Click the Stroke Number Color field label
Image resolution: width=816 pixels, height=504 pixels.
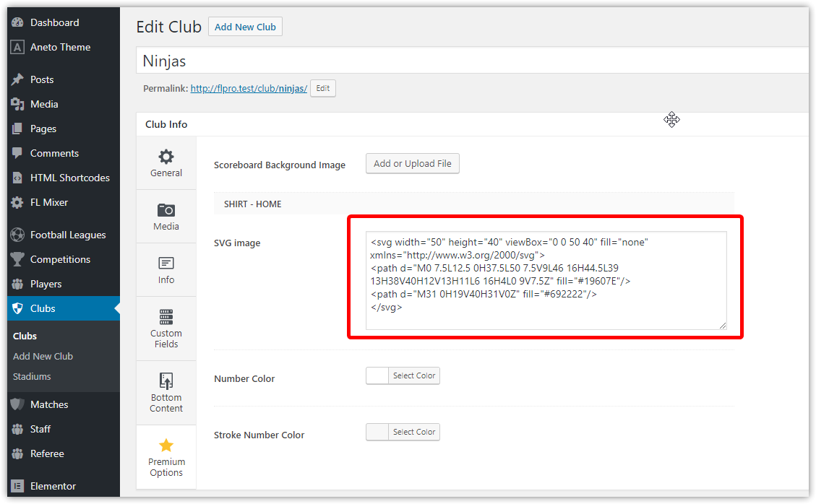pyautogui.click(x=259, y=435)
